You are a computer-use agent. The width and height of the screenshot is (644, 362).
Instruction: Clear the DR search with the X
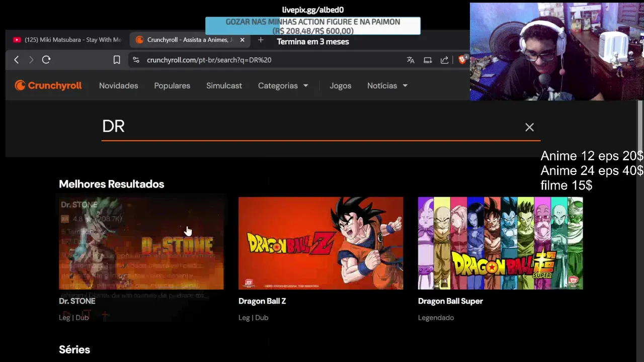tap(529, 127)
